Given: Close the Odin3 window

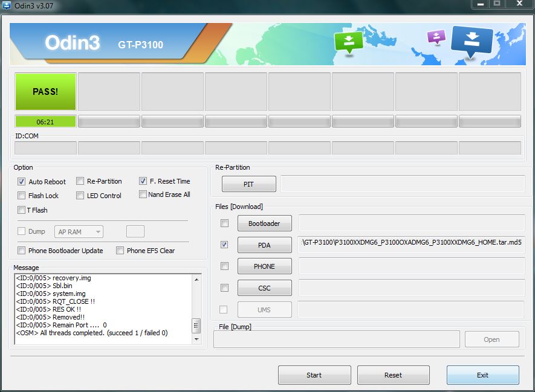Looking at the screenshot, I should [519, 4].
